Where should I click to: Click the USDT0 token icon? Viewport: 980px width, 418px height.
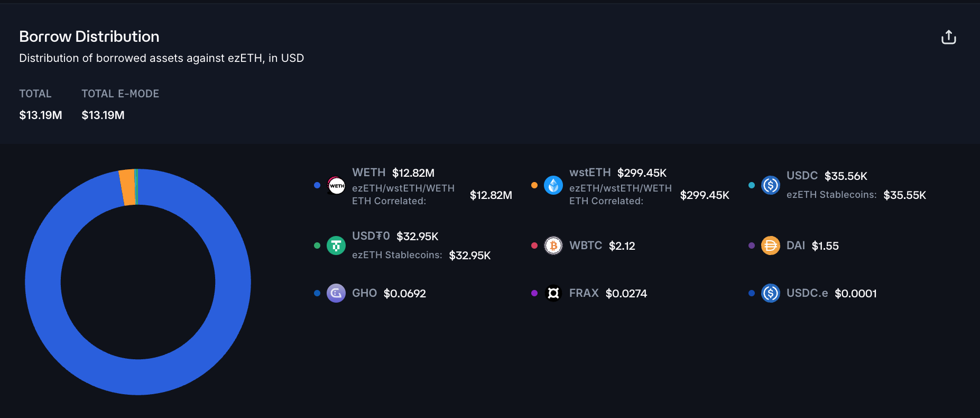coord(336,246)
